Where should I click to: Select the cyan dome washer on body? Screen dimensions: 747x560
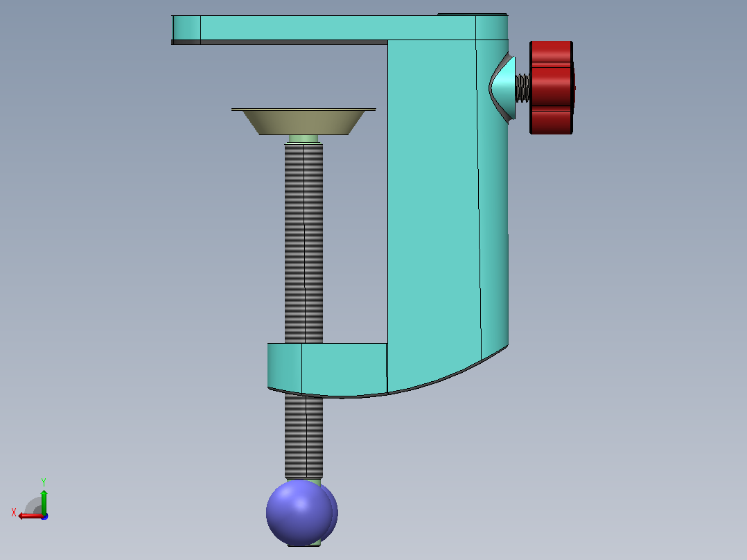coord(503,88)
